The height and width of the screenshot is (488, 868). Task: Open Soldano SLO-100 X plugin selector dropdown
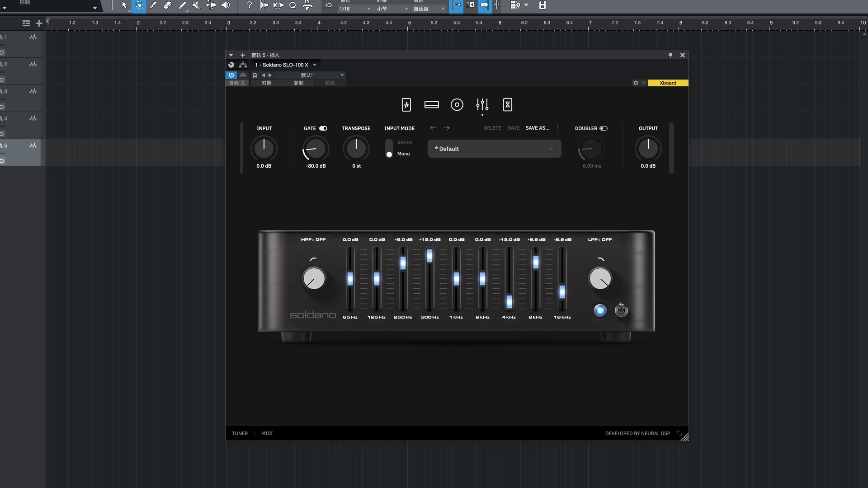[315, 65]
